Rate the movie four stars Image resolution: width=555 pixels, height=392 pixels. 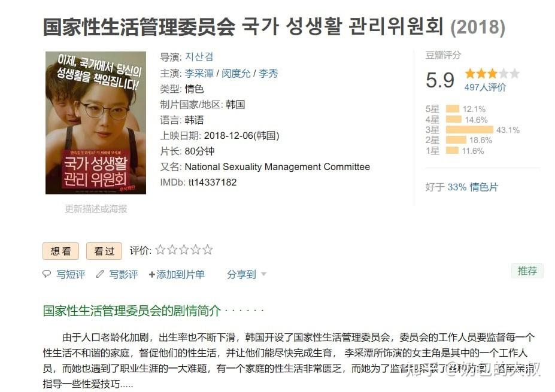pos(196,250)
